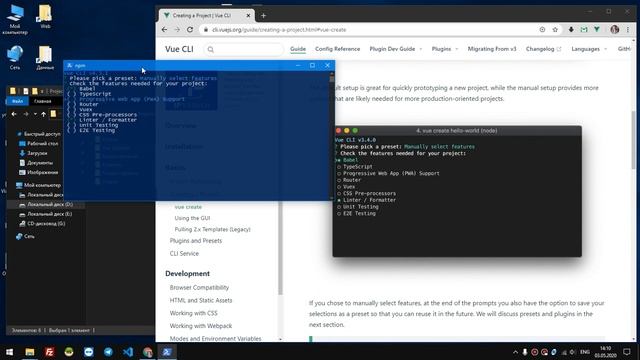Go forward in Chrome browser
The width and height of the screenshot is (640, 360).
pyautogui.click(x=177, y=29)
